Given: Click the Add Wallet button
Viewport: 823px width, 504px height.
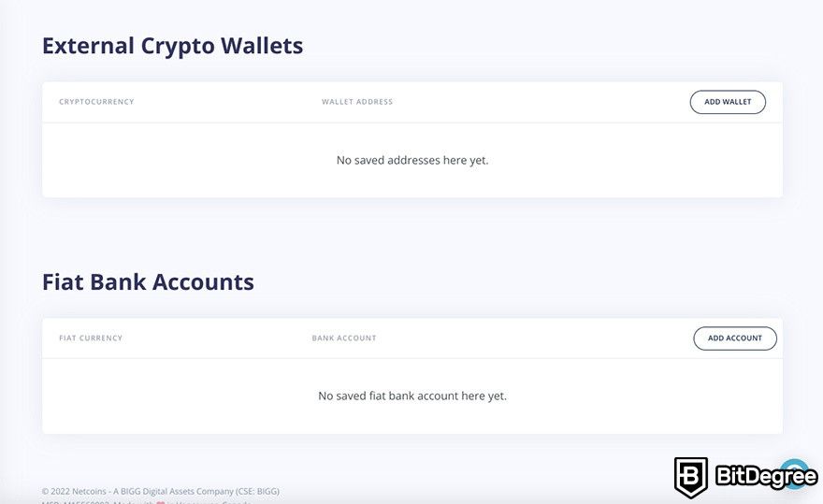Looking at the screenshot, I should coord(728,102).
